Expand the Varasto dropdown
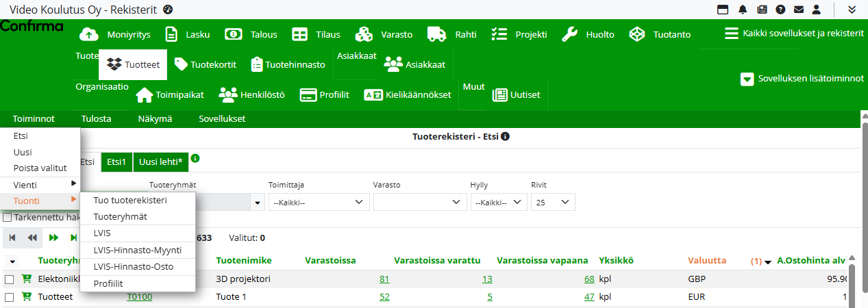The image size is (868, 308). coord(419,202)
